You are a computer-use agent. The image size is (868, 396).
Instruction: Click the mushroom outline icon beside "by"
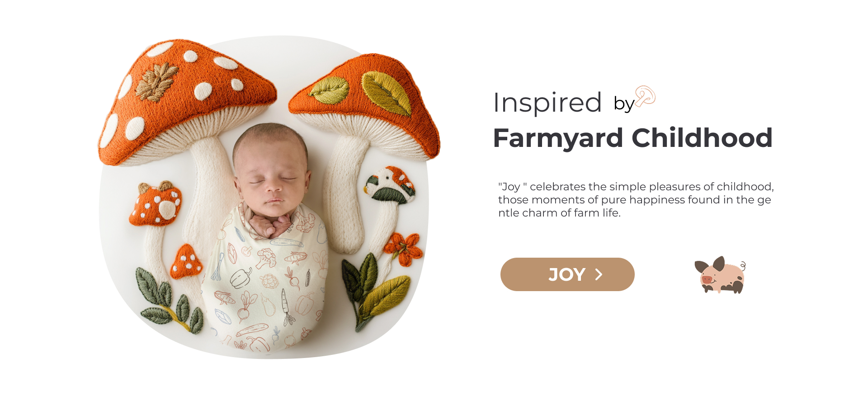tap(645, 96)
